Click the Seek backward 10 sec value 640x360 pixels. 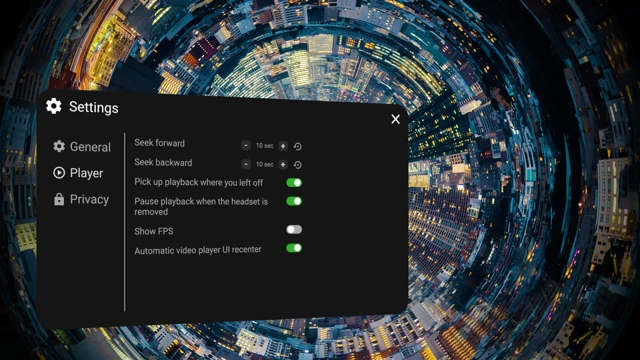264,164
